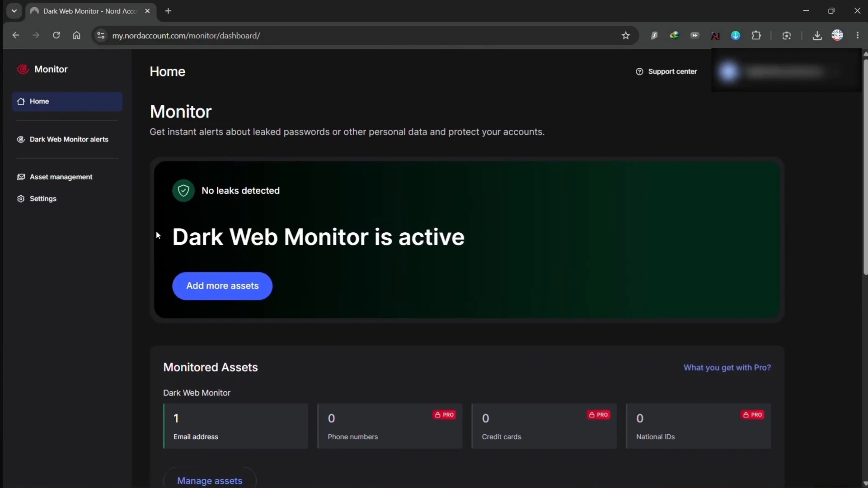The width and height of the screenshot is (868, 488).
Task: Go back in browser history
Action: click(16, 35)
